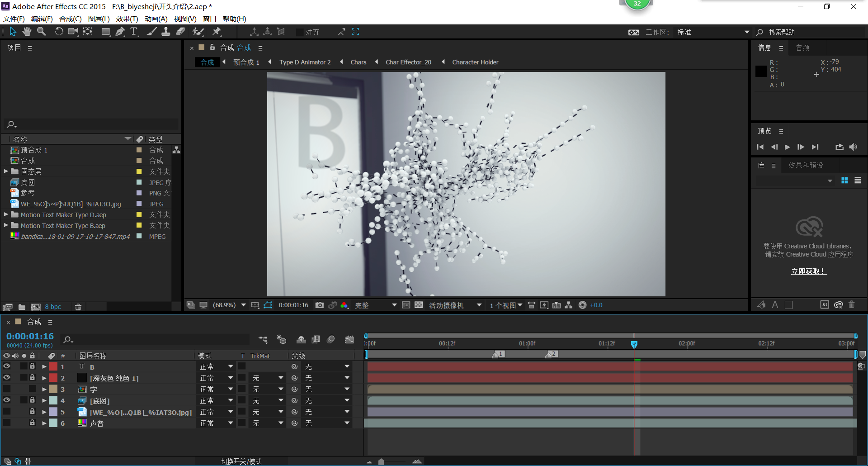Enable motion blur switch in timeline
Screen dimensions: 868x466
tap(331, 339)
